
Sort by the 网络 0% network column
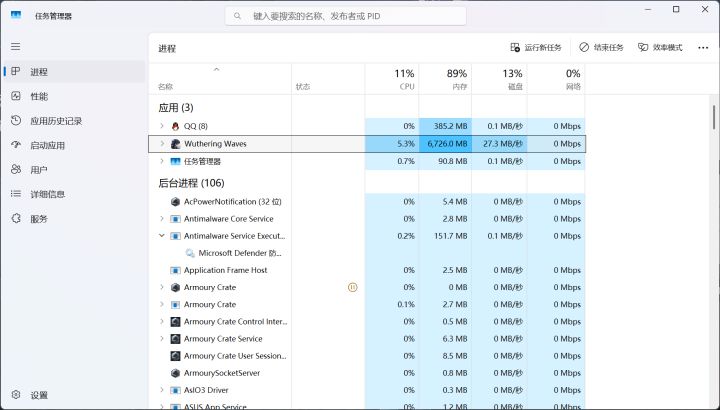(556, 79)
